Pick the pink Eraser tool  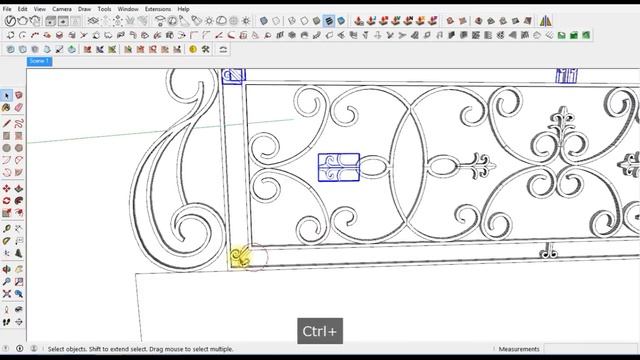(19, 108)
